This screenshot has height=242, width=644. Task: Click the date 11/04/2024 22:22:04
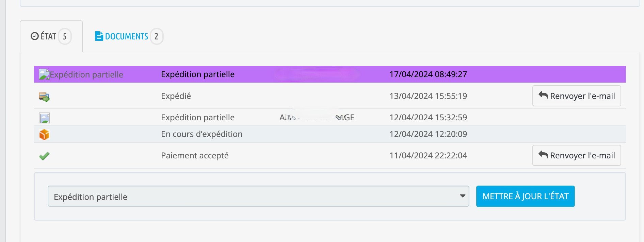pos(428,156)
